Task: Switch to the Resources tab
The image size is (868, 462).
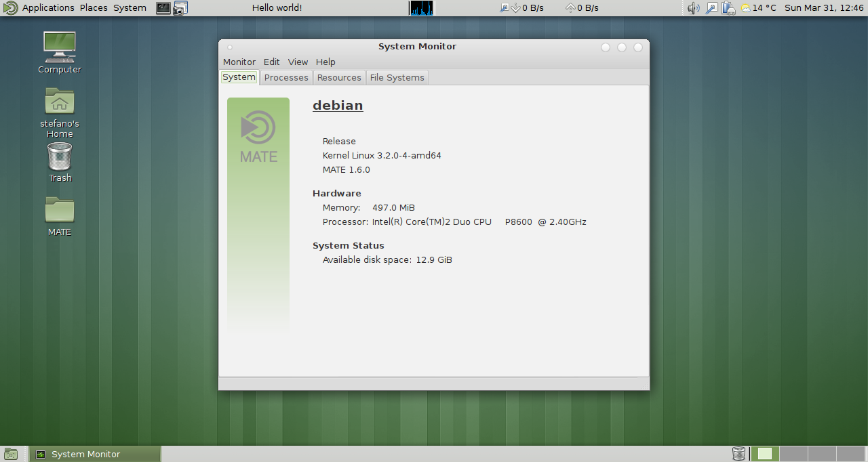Action: pos(339,77)
